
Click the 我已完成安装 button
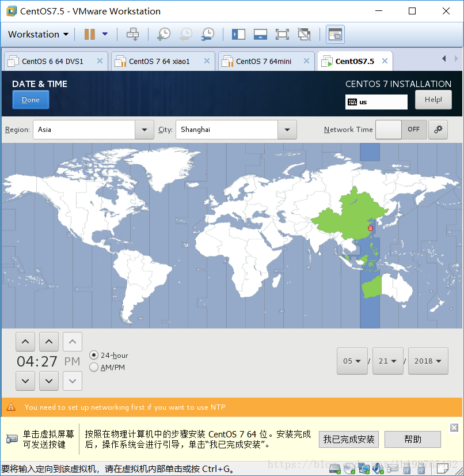pos(349,439)
